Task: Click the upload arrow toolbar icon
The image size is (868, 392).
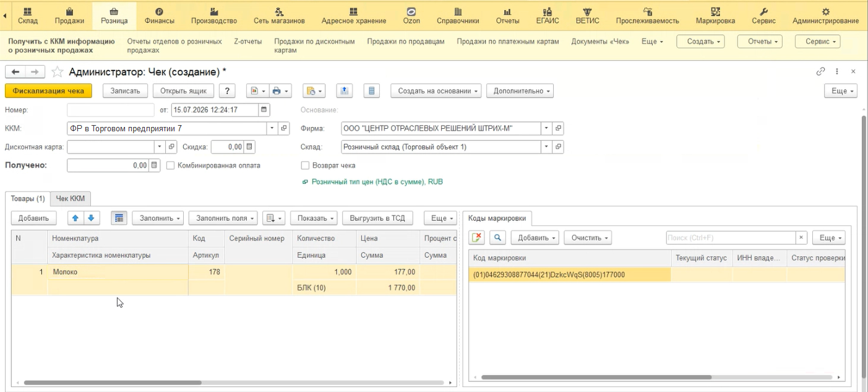Action: tap(344, 91)
